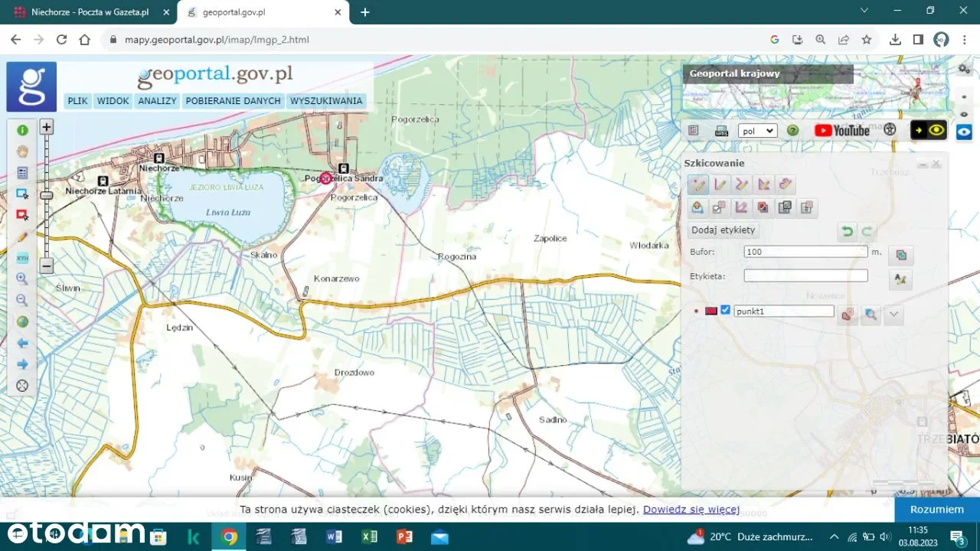Undo last sketch action
Viewport: 980px width, 551px height.
point(847,231)
